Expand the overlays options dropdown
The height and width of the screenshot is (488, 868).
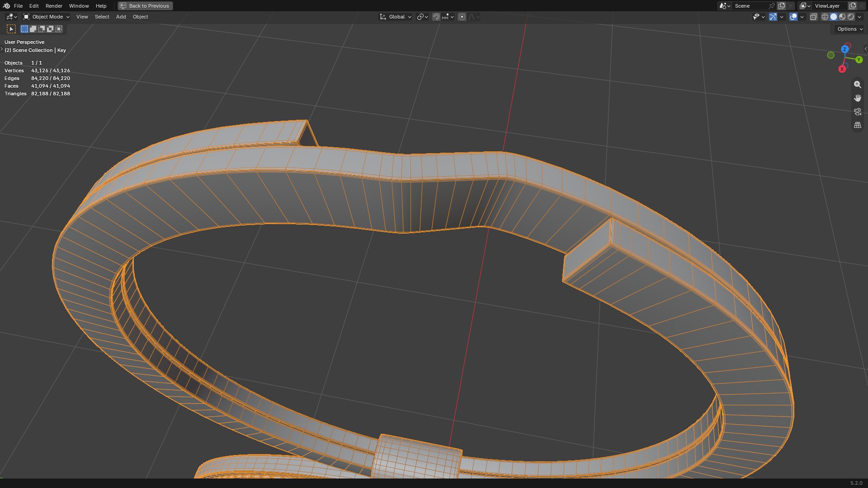[802, 17]
